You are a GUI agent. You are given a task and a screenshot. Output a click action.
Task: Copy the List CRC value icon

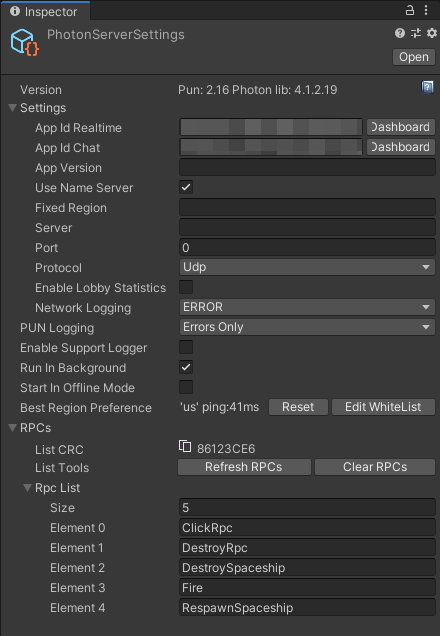coord(185,446)
